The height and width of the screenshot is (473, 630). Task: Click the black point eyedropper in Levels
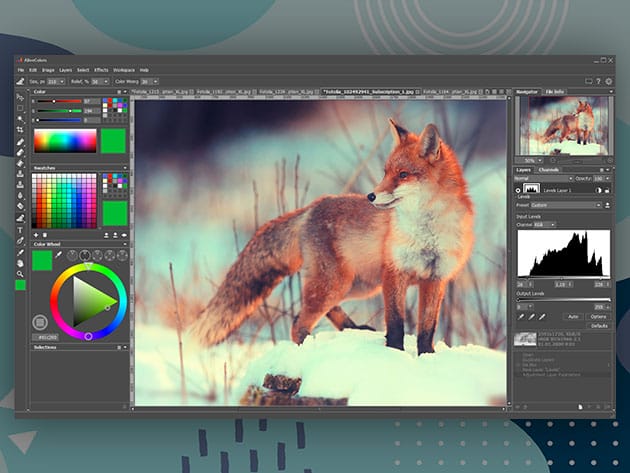(520, 316)
